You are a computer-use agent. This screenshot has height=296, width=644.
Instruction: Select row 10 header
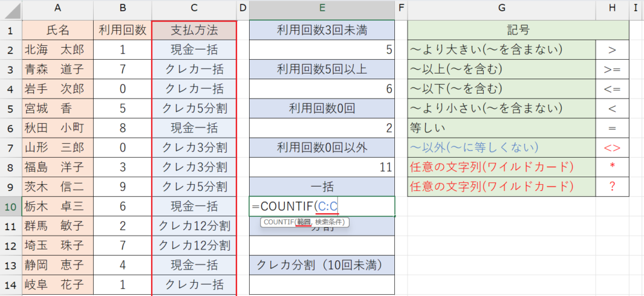pos(11,207)
